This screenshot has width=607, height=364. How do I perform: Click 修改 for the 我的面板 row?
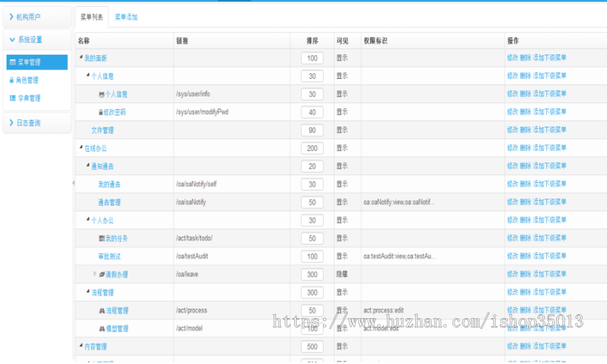pos(513,58)
